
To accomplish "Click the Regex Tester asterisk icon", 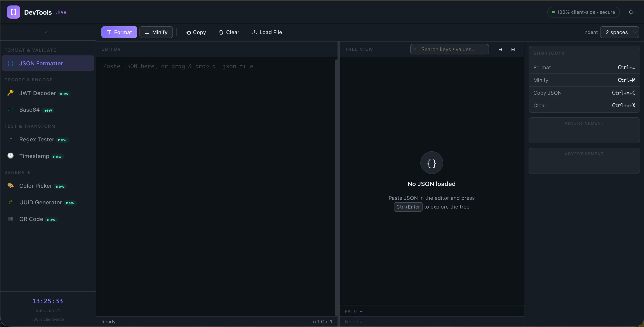I will [10, 139].
